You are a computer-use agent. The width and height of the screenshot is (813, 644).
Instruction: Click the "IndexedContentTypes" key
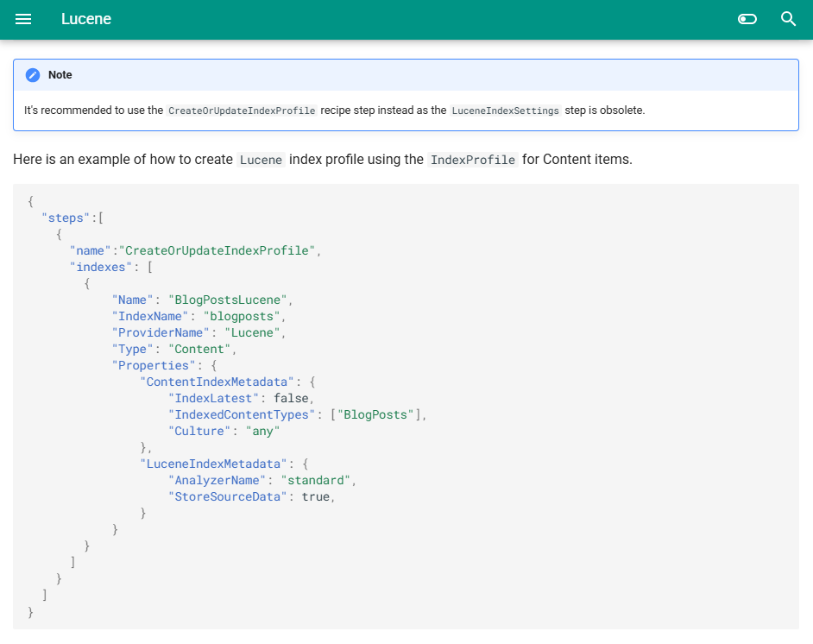241,415
